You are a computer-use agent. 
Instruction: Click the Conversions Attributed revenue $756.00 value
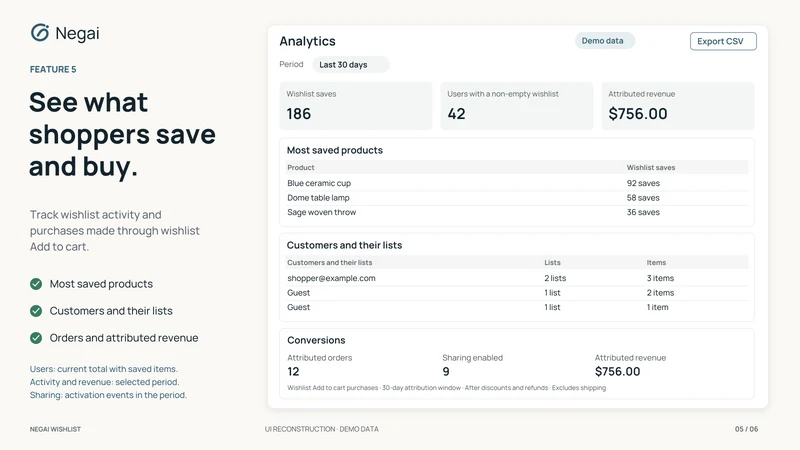pos(617,371)
